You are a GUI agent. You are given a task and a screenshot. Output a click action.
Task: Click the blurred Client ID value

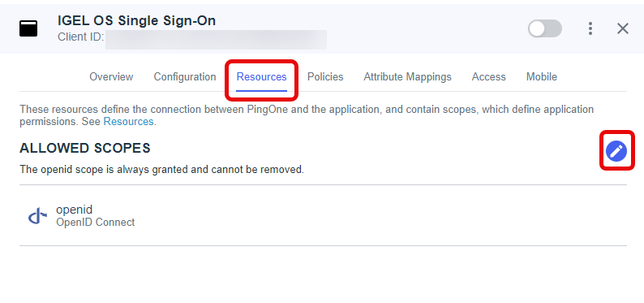coord(216,40)
